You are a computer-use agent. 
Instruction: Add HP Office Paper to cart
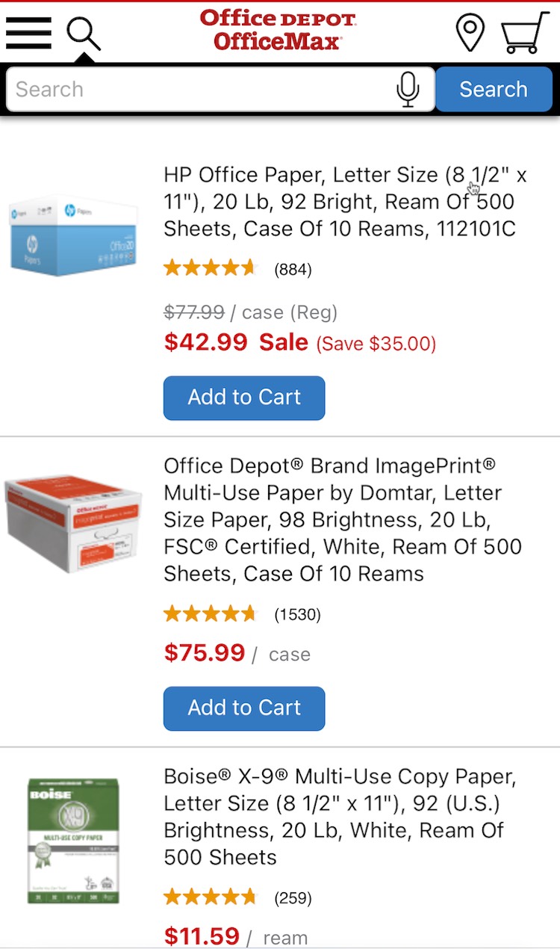coord(244,398)
